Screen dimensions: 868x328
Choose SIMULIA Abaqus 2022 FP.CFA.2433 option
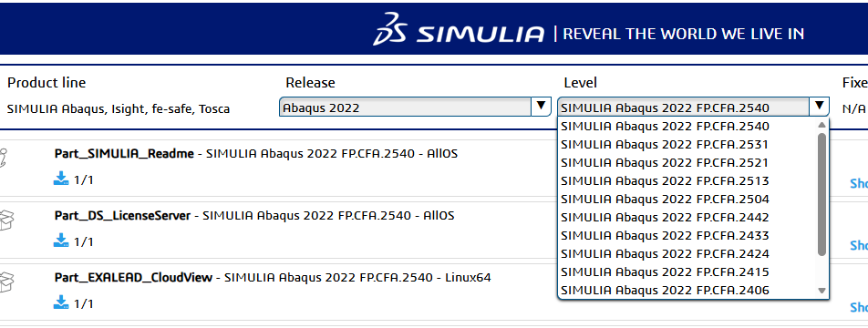[x=687, y=236]
